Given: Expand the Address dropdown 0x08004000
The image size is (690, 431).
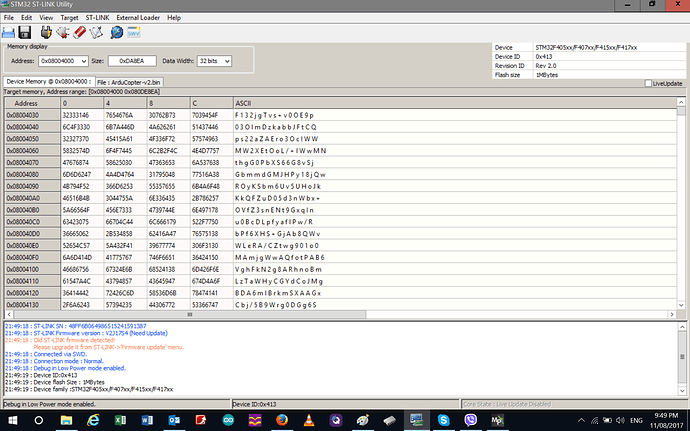Looking at the screenshot, I should coord(84,61).
